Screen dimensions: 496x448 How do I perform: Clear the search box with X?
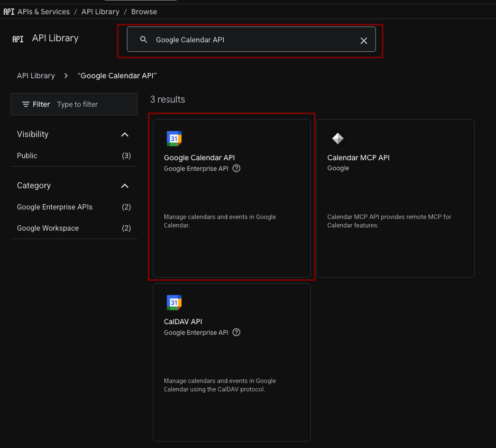click(364, 41)
